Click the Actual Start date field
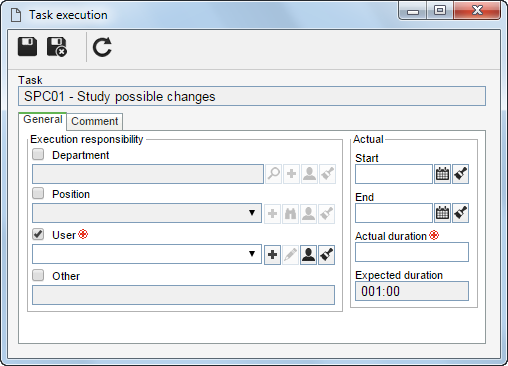Viewport: 508px width, 366px height. point(394,174)
